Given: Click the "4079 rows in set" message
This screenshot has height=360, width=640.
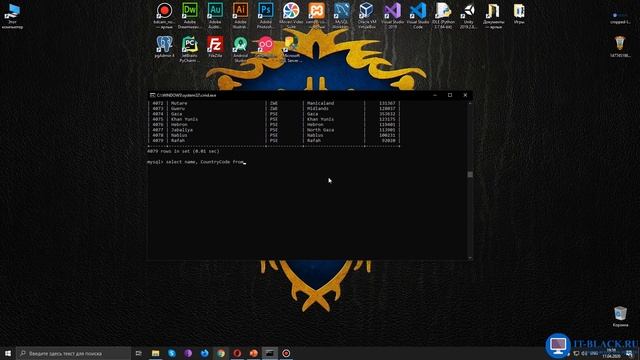Looking at the screenshot, I should point(183,151).
